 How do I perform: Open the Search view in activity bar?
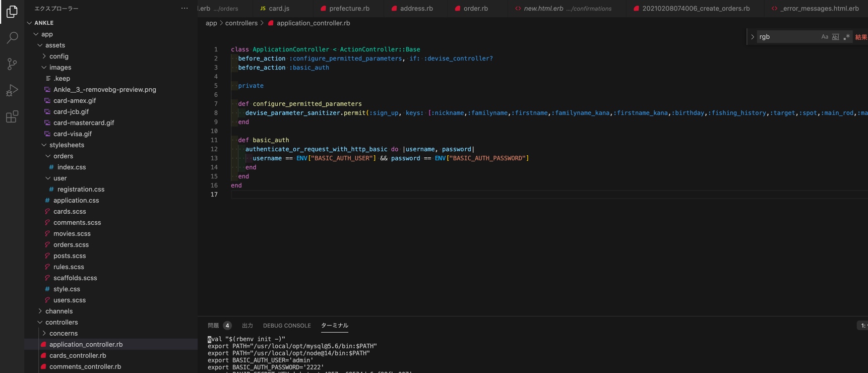click(x=12, y=38)
